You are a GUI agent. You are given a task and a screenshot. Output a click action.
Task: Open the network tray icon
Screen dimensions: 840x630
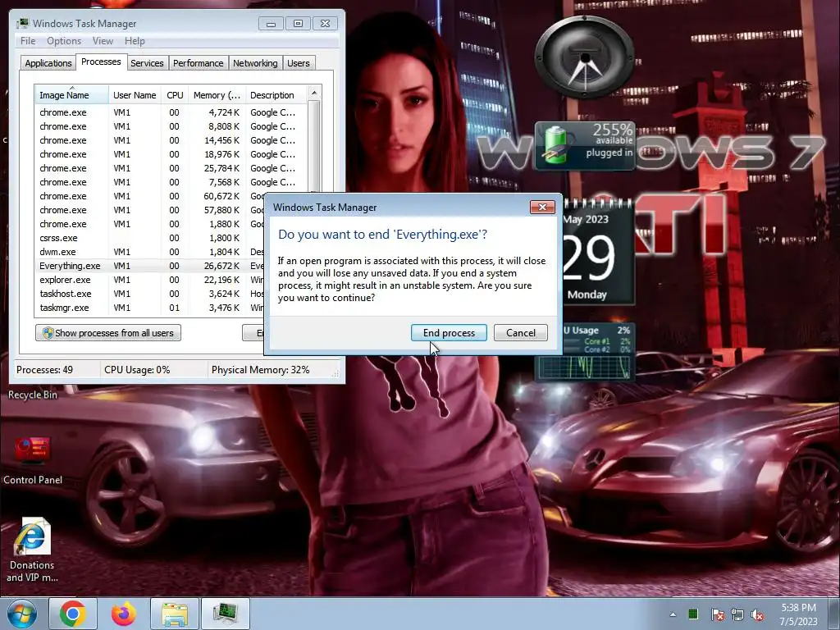point(737,614)
